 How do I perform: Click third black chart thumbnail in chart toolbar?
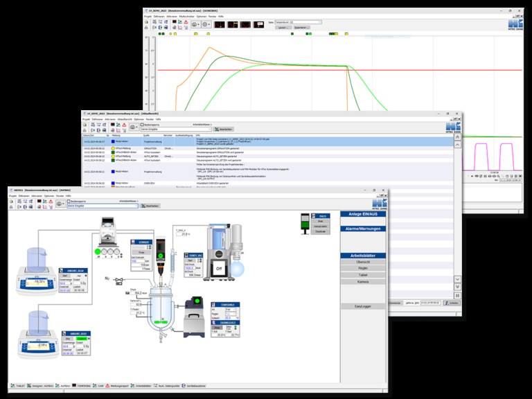(x=245, y=25)
